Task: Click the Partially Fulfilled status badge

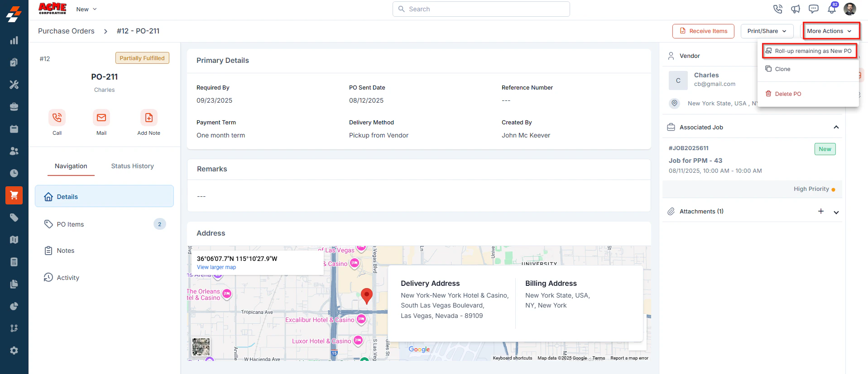Action: pyautogui.click(x=142, y=58)
